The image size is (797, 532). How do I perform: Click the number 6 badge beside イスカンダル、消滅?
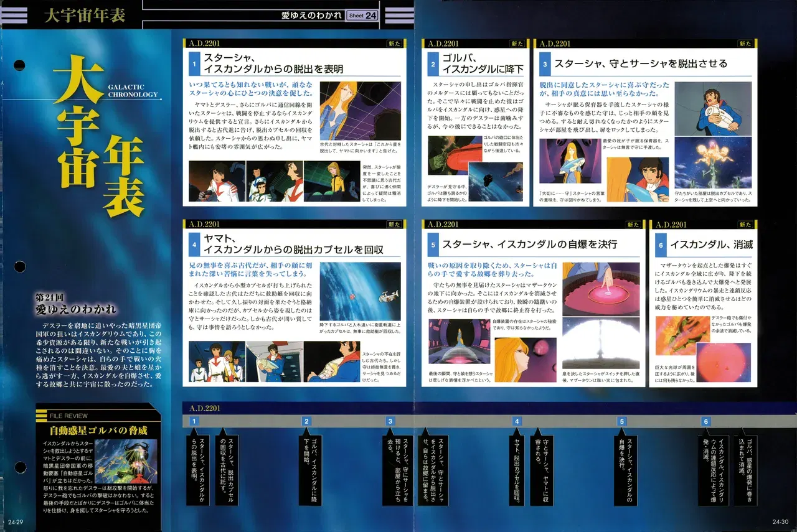(661, 245)
